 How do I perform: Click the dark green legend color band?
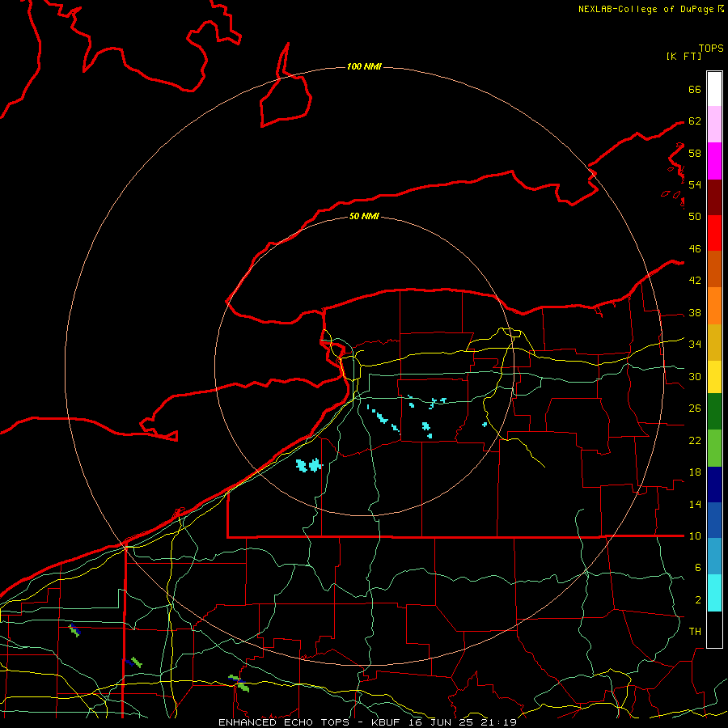click(x=714, y=412)
